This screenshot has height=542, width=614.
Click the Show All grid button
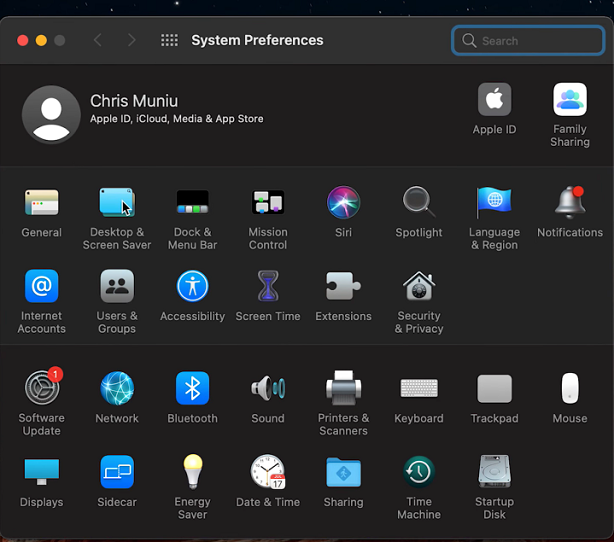point(169,40)
